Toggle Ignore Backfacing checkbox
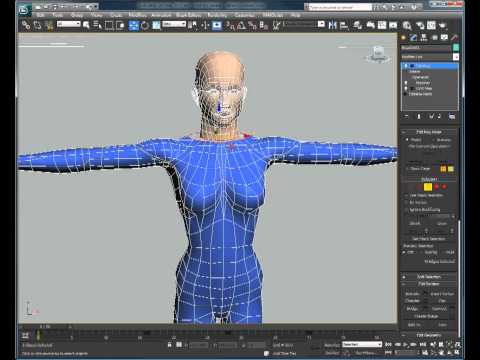 407,210
